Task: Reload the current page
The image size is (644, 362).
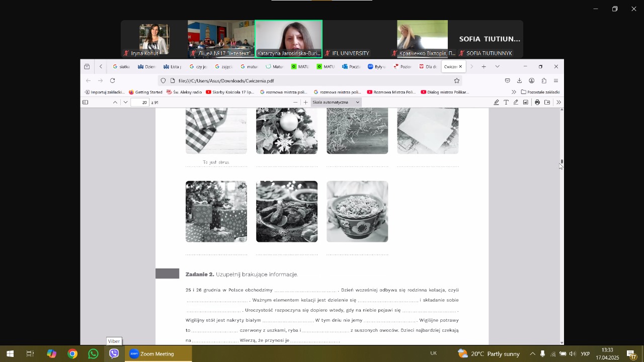Action: point(113,80)
